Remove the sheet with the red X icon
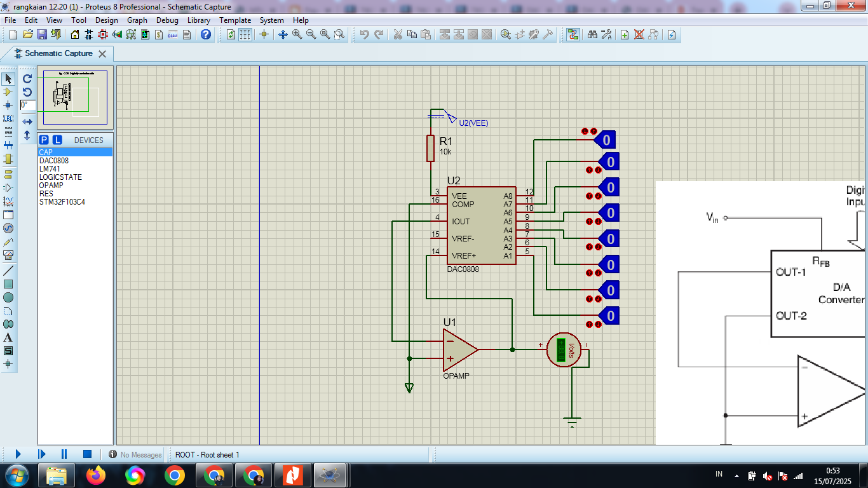The height and width of the screenshot is (488, 868). point(639,34)
